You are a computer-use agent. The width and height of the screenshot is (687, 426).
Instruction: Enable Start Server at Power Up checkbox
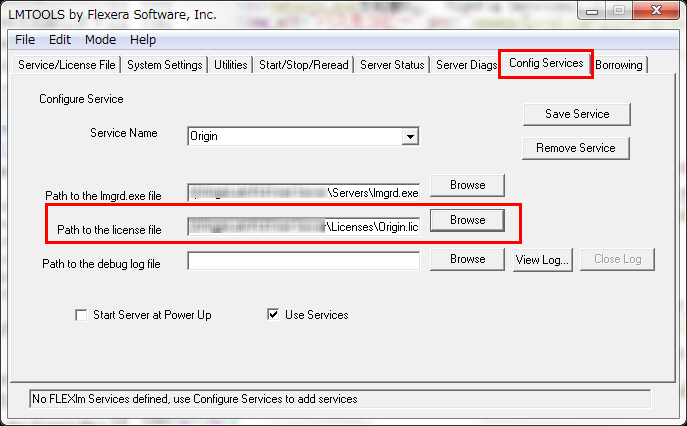(x=81, y=315)
